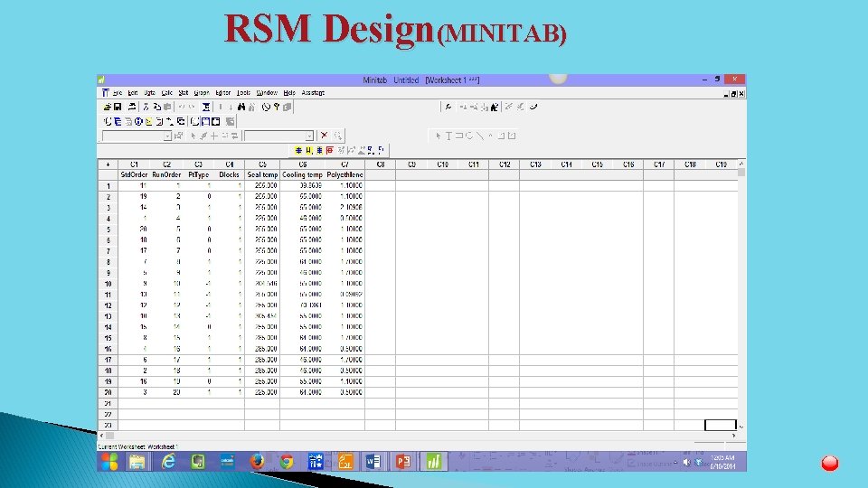Click the fx function toolbar icon
Screen dimensions: 868x488
pyautogui.click(x=448, y=107)
